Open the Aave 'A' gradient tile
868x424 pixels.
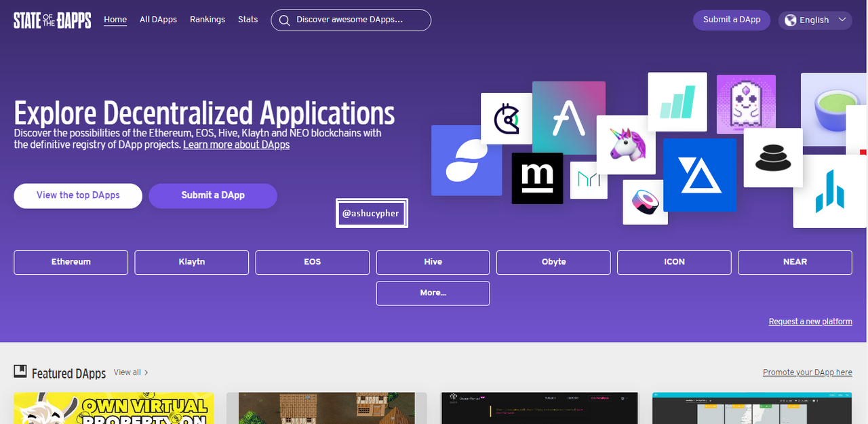point(568,117)
